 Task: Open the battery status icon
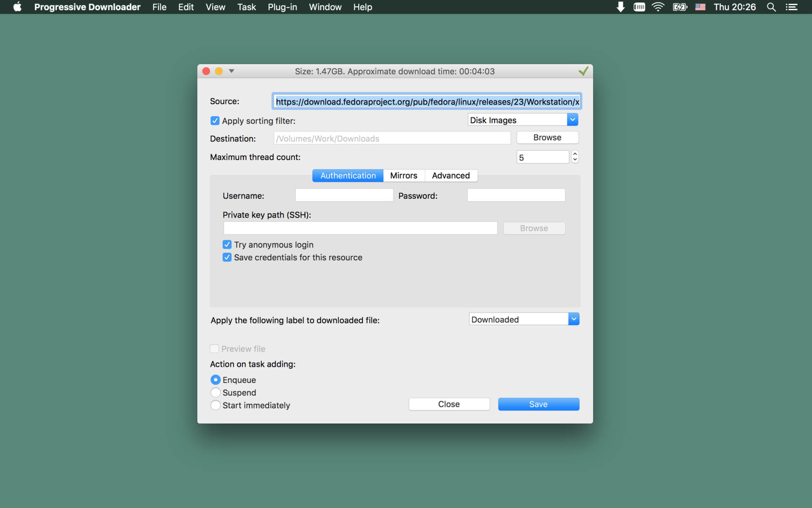(680, 7)
